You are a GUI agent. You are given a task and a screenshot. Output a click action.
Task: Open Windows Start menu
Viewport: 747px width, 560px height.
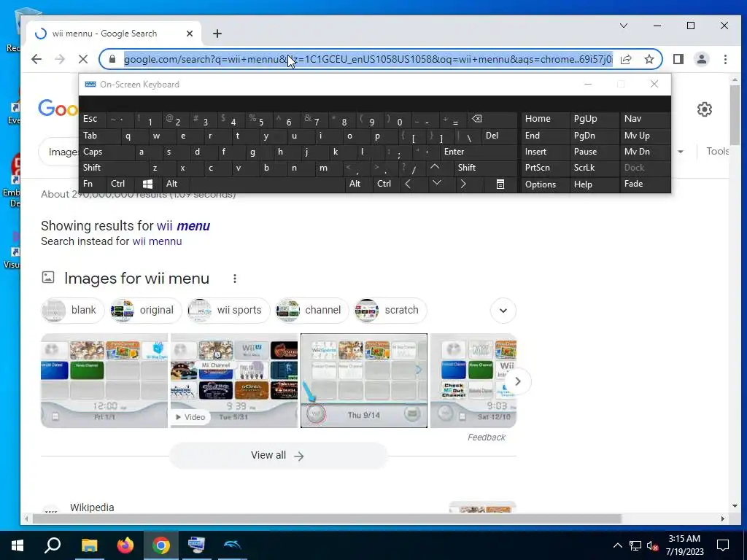[18, 545]
